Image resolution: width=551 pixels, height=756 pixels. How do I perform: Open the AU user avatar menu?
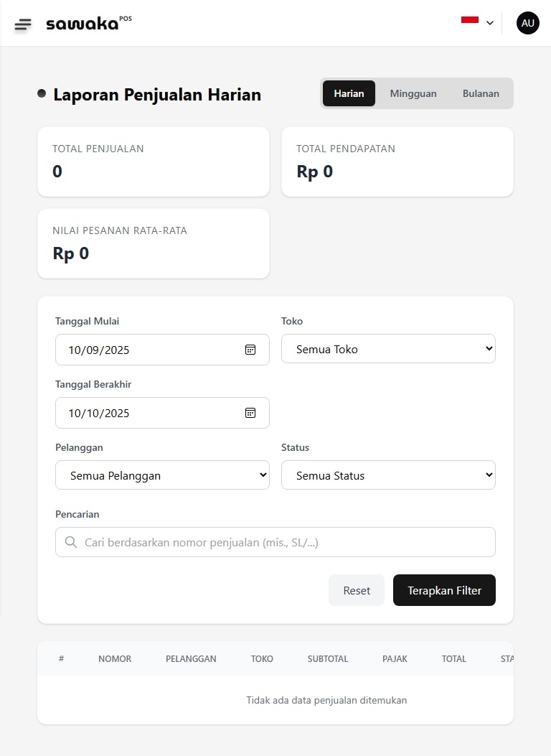tap(527, 23)
